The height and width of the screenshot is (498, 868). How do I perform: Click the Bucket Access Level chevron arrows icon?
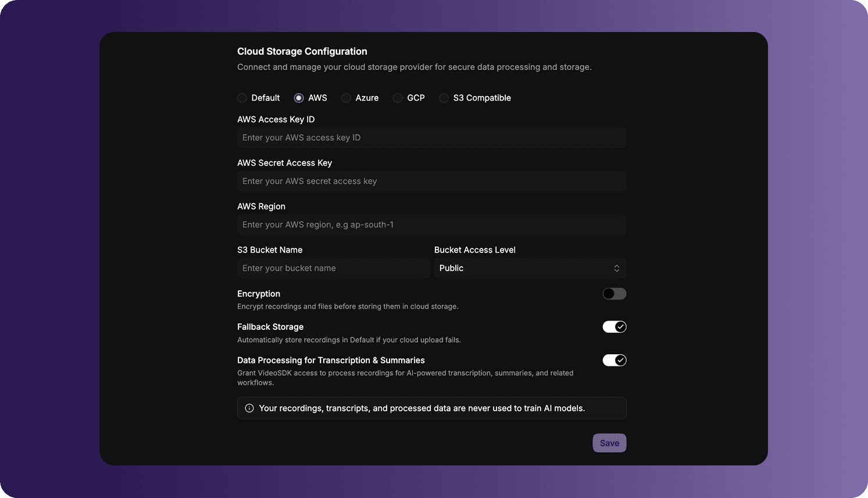(x=616, y=268)
